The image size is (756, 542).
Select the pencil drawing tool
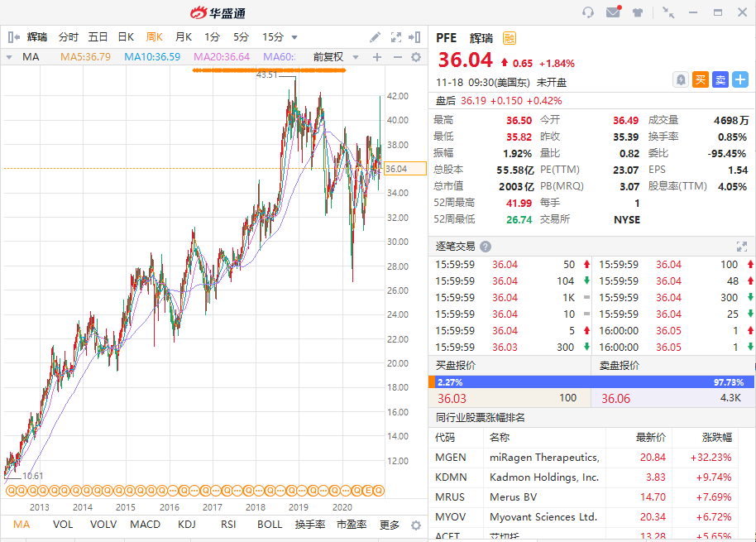376,37
